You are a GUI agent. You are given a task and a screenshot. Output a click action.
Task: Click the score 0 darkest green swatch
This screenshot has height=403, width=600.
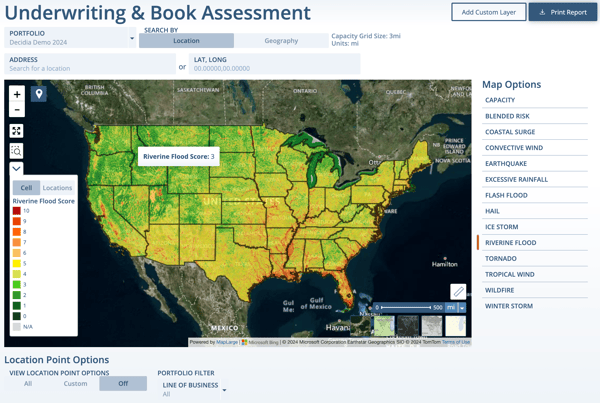(x=16, y=317)
